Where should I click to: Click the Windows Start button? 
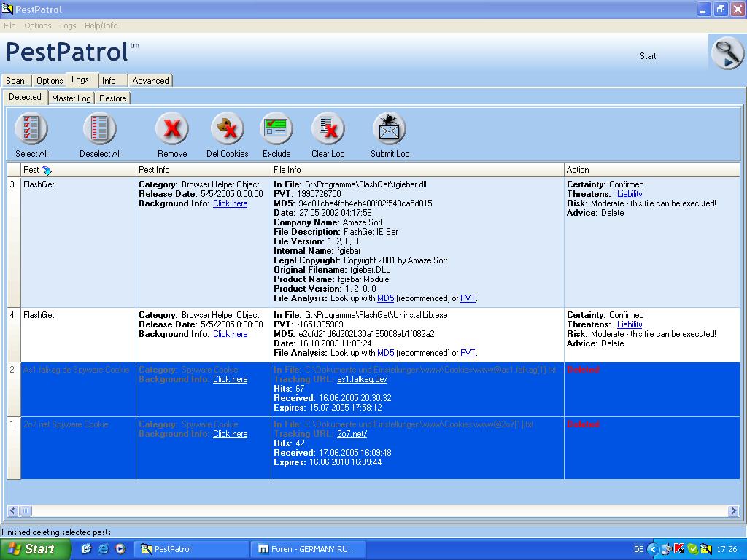35,549
